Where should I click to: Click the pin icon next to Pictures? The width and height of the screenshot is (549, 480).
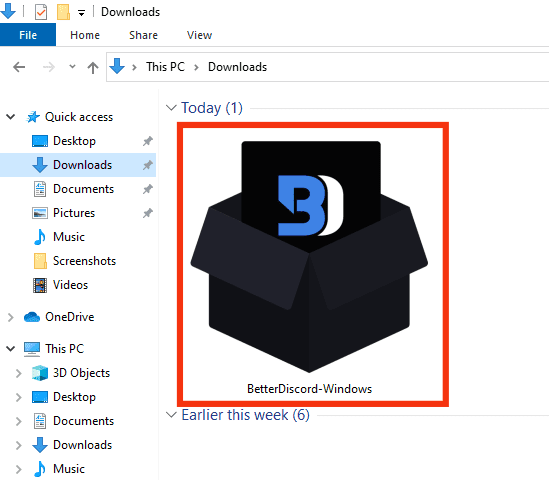click(x=147, y=213)
